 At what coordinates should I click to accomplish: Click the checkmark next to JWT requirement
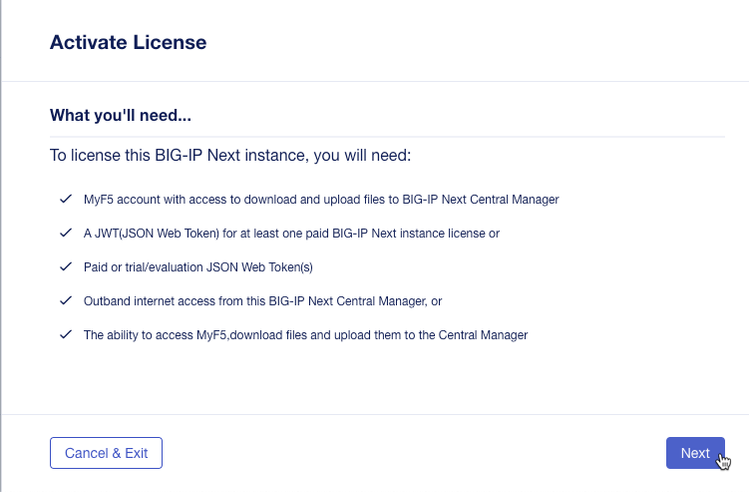[x=65, y=233]
